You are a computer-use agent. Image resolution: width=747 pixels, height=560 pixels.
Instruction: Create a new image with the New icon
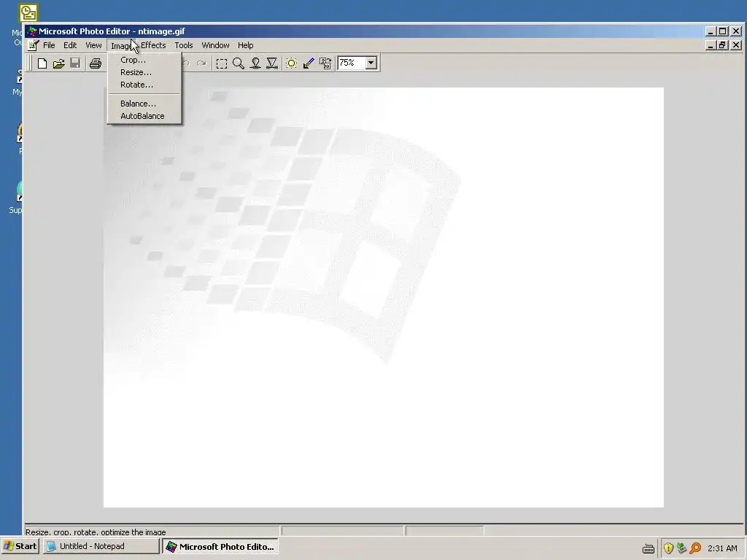(x=42, y=63)
